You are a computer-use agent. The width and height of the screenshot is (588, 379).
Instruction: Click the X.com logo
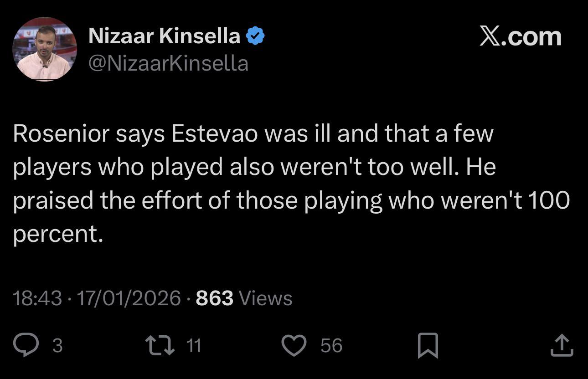520,36
